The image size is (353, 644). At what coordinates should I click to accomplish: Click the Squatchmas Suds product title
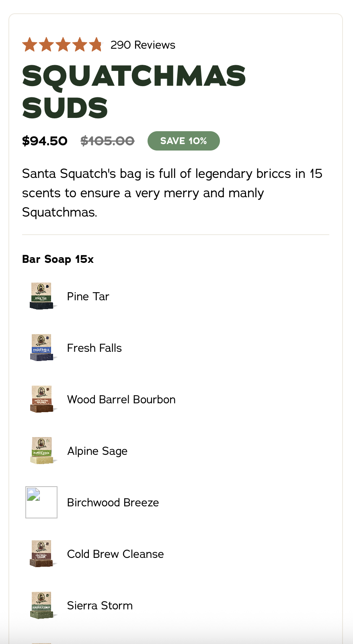133,92
